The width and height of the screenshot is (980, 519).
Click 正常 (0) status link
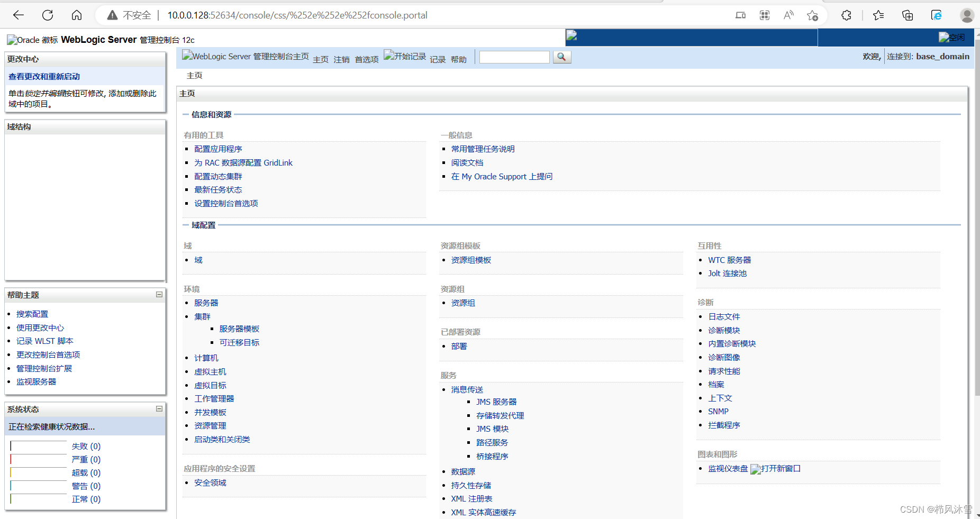[x=86, y=499]
